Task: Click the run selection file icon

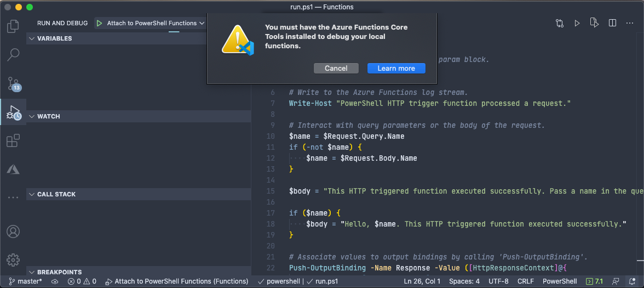Action: tap(594, 22)
